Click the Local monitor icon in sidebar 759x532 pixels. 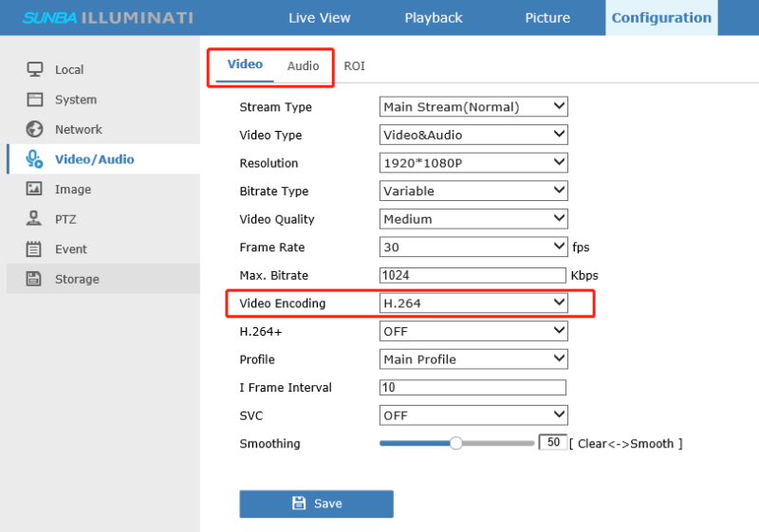coord(35,69)
